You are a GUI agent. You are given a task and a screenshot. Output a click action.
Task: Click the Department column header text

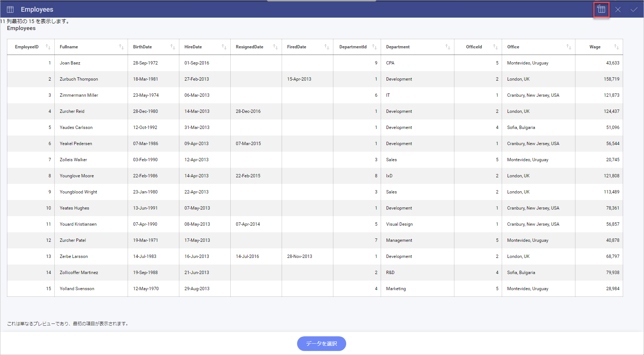coord(398,47)
